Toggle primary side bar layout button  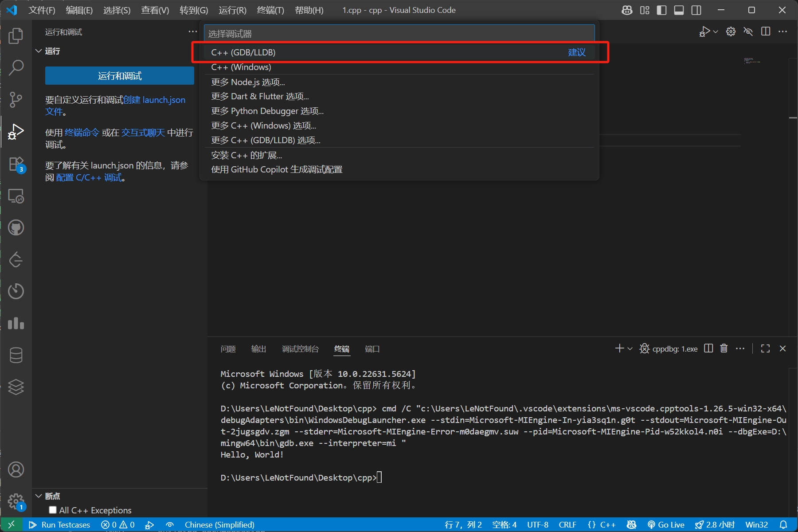[661, 10]
